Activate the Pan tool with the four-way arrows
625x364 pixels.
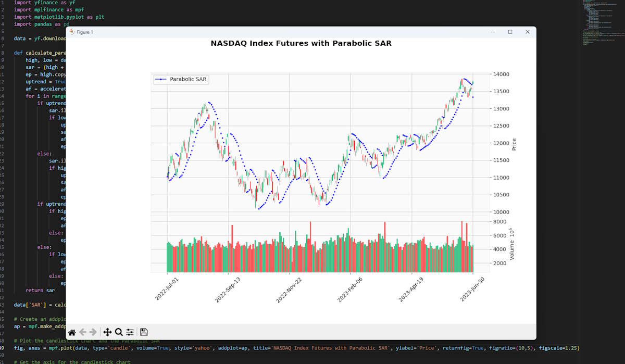(x=107, y=332)
